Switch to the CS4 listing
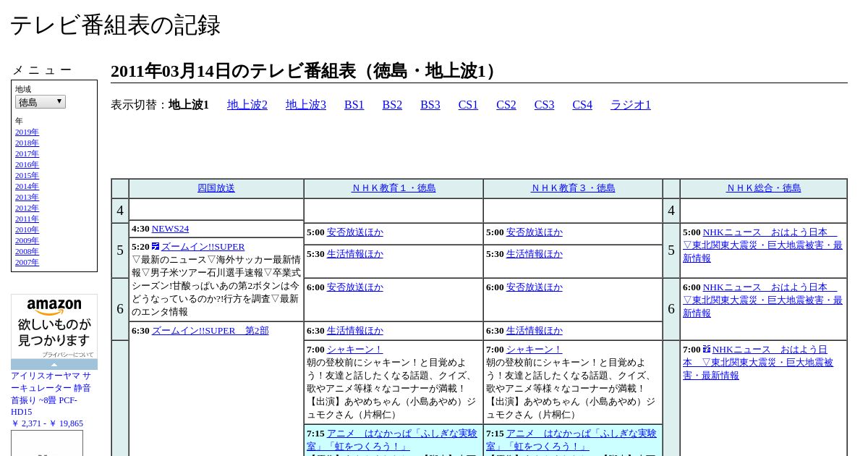Viewport: 868px width, 456px height. (582, 105)
